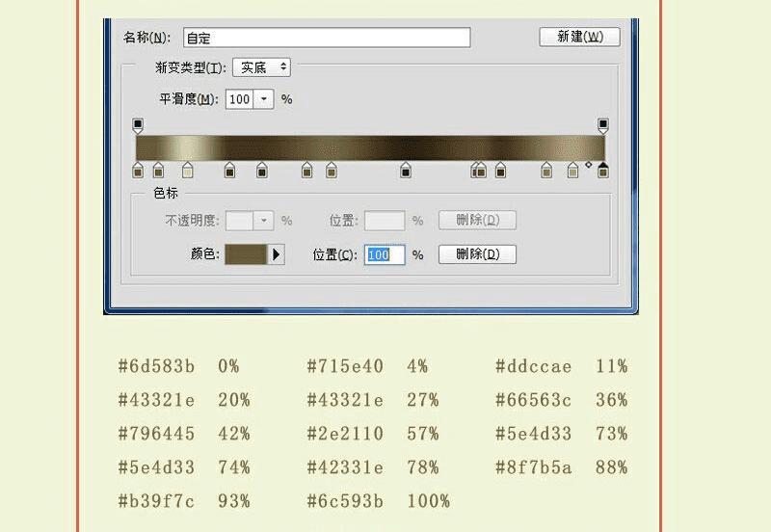This screenshot has height=532, width=771.
Task: Click the midpoint diamond near the last stop
Action: 588,165
